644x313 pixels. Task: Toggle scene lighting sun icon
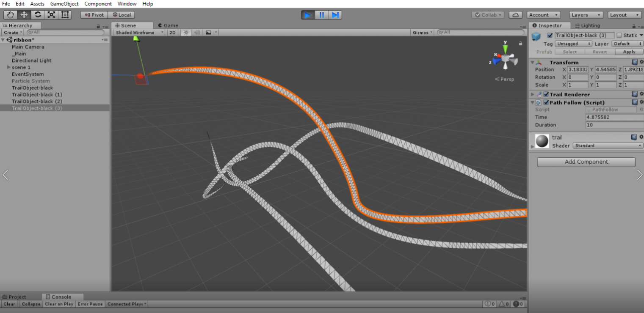185,33
